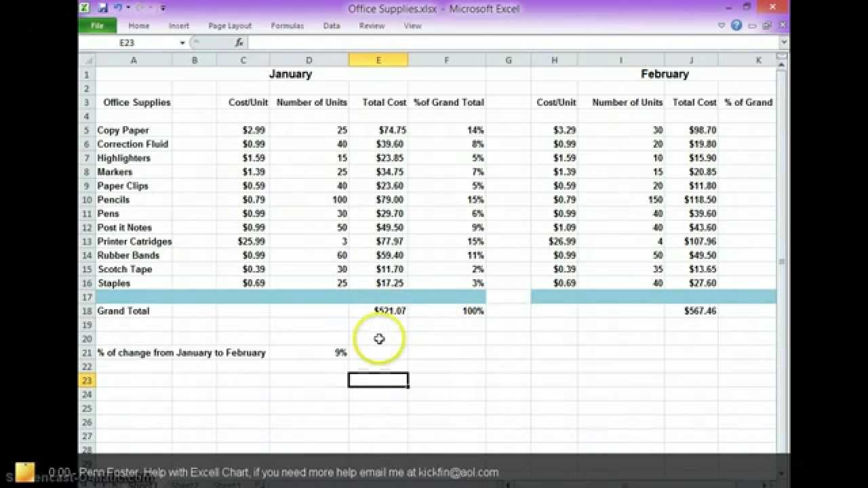Switch to the Insert ribbon tab
The width and height of the screenshot is (868, 488).
coord(179,26)
